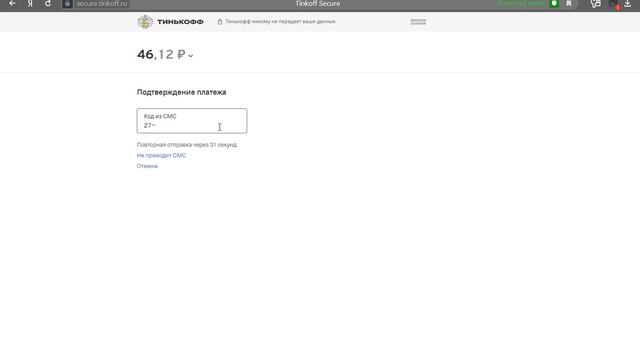Expand the 46,12 ₽ amount chevron
The width and height of the screenshot is (640, 360).
pos(191,56)
